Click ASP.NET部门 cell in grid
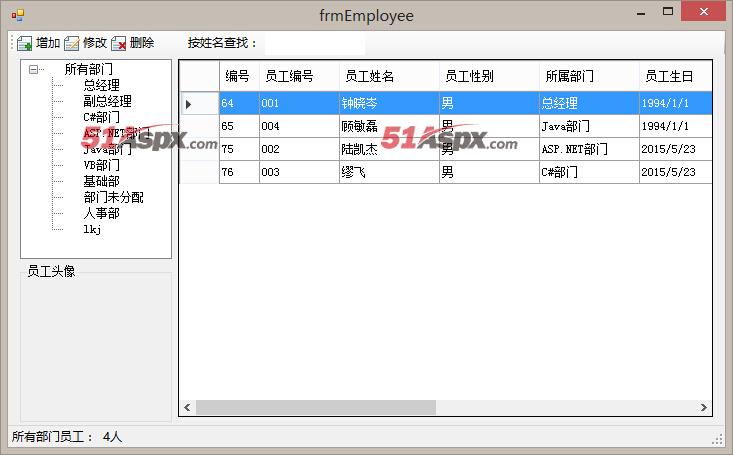 point(589,149)
